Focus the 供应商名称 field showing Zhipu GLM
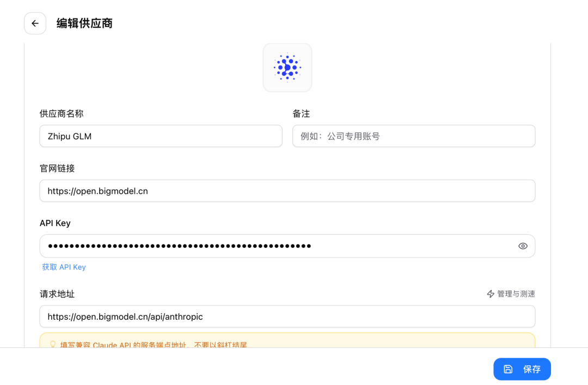The height and width of the screenshot is (385, 588). click(x=161, y=136)
